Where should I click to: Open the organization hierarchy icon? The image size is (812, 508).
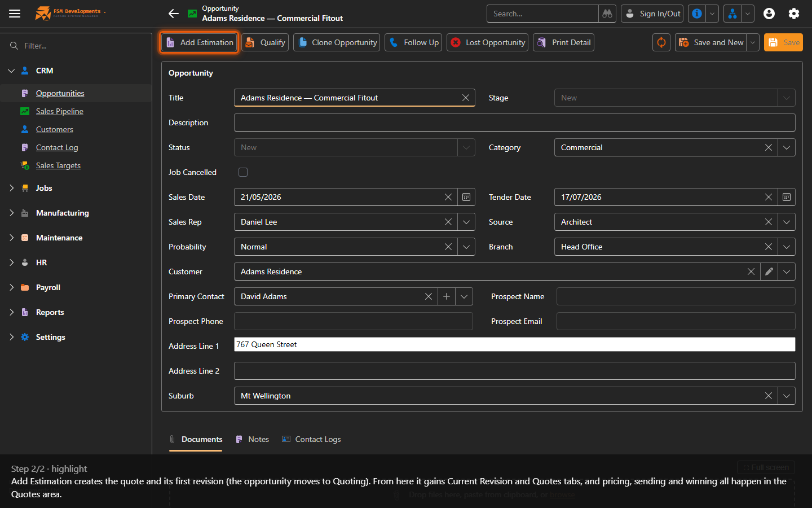click(732, 14)
